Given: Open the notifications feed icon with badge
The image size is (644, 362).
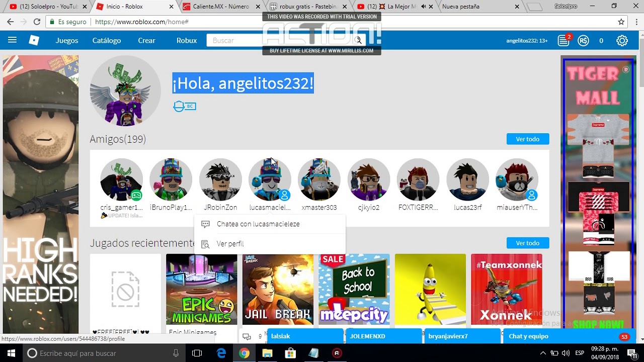Looking at the screenshot, I should tap(563, 41).
